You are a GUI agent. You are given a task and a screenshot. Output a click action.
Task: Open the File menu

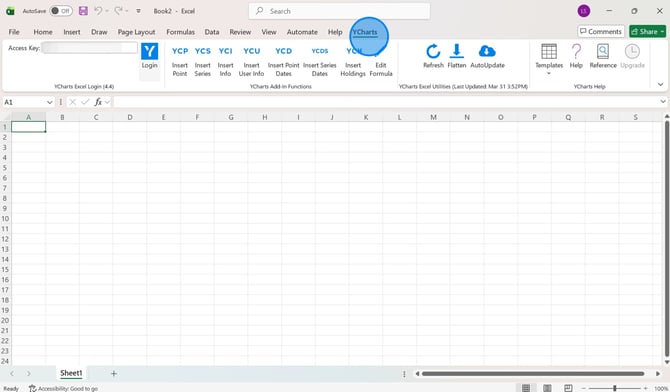coord(14,32)
